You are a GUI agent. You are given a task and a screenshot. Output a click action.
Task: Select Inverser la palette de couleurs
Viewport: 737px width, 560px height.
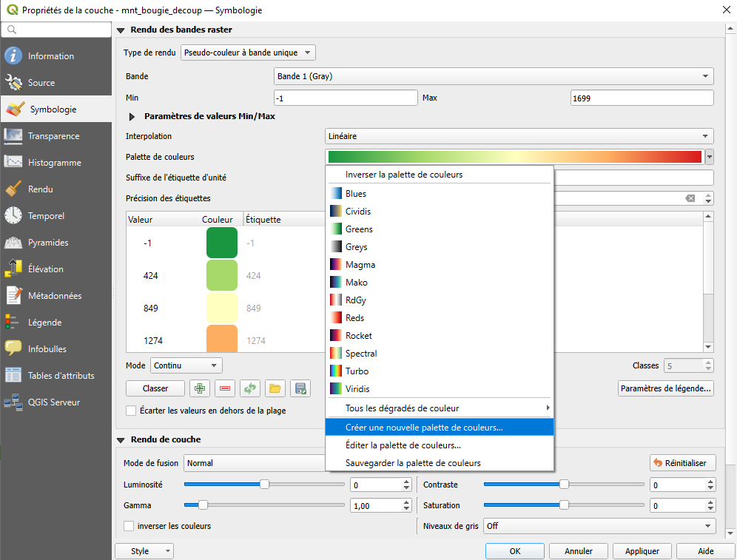click(403, 175)
